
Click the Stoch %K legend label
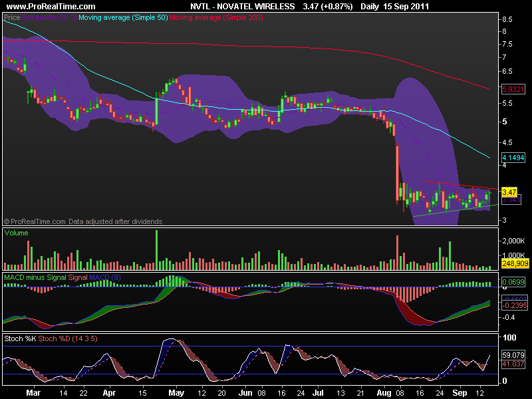[20, 338]
